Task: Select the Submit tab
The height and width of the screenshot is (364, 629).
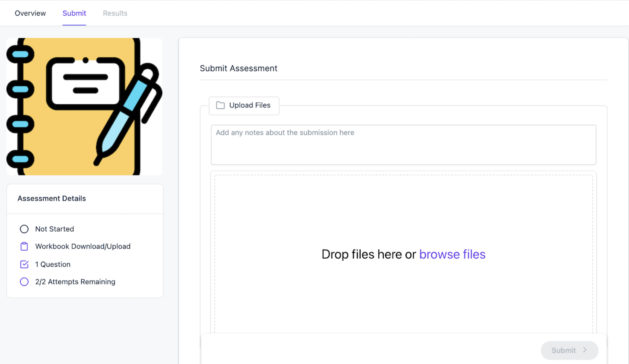Action: point(74,13)
